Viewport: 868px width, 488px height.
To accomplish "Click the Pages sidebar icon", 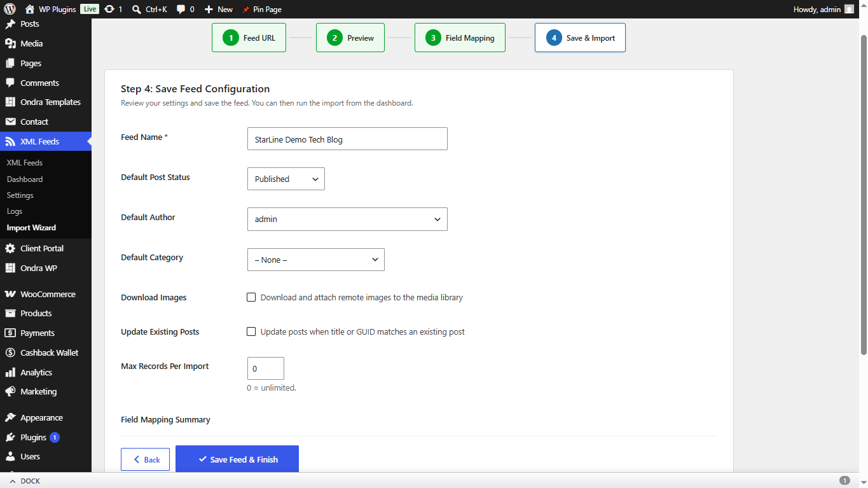I will tap(10, 64).
